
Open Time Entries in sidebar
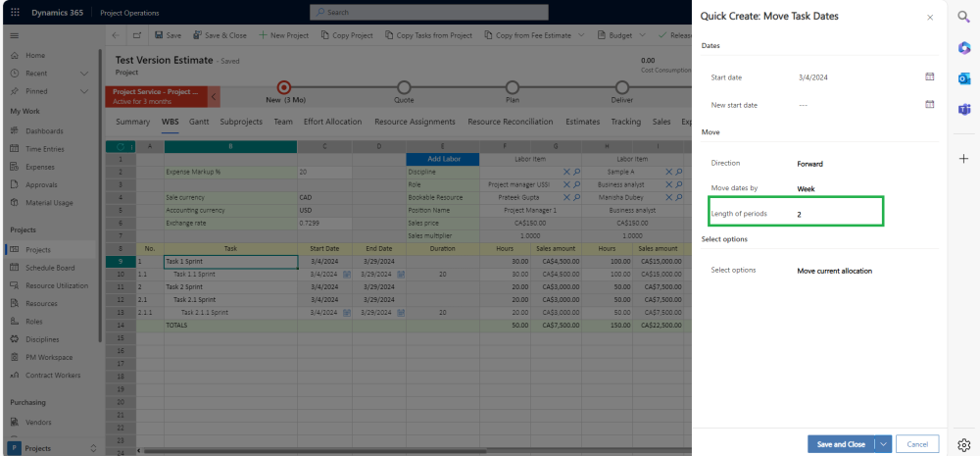click(x=44, y=149)
